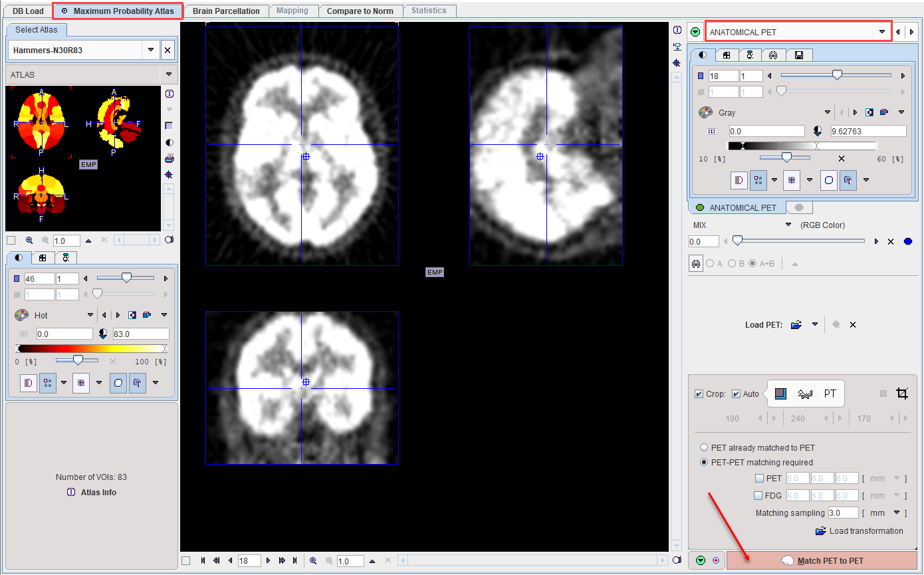
Task: Click Match PET to PET button
Action: [823, 560]
